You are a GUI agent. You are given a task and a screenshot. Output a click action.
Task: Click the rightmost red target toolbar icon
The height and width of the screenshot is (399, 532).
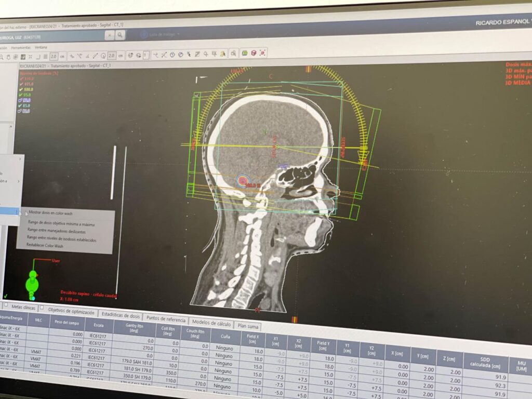pos(263,53)
